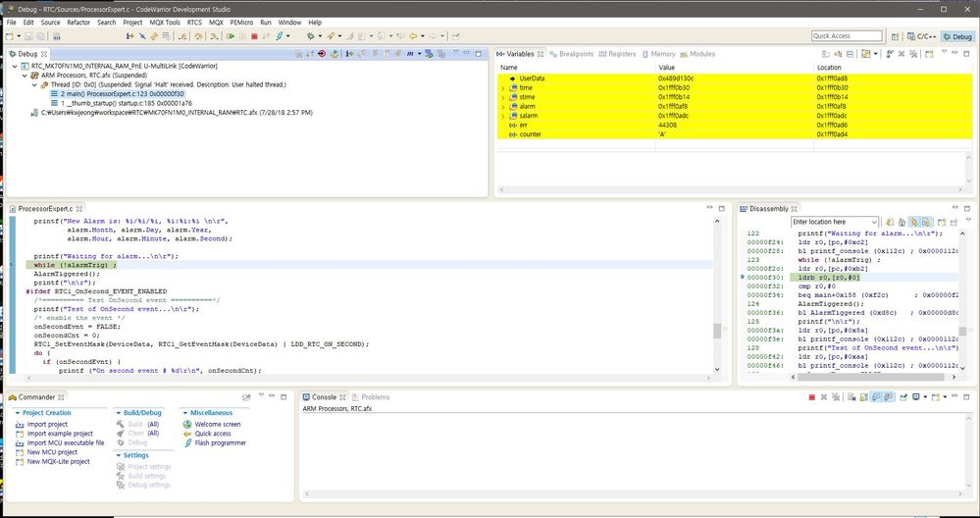Select the UserData variable row
980x518 pixels.
[735, 78]
